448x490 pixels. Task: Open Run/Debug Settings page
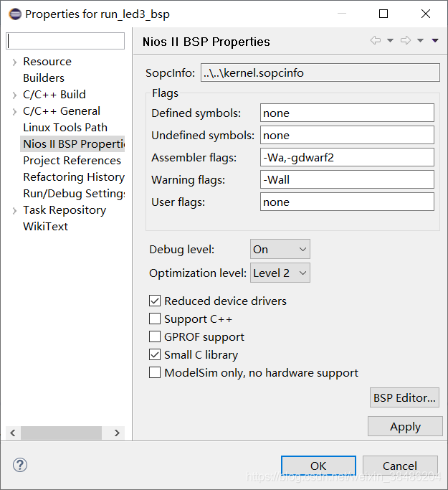point(74,194)
